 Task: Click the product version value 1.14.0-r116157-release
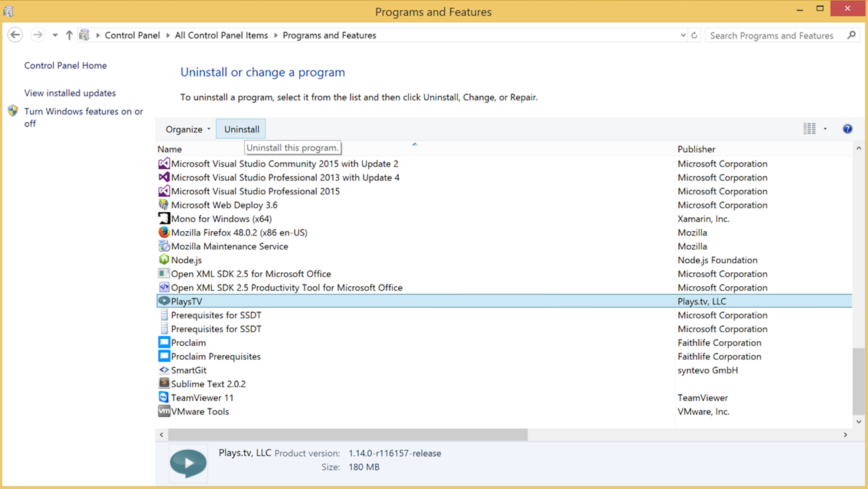[395, 453]
